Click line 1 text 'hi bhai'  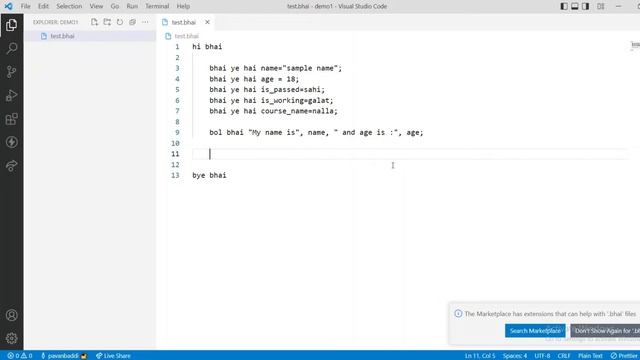pyautogui.click(x=207, y=47)
